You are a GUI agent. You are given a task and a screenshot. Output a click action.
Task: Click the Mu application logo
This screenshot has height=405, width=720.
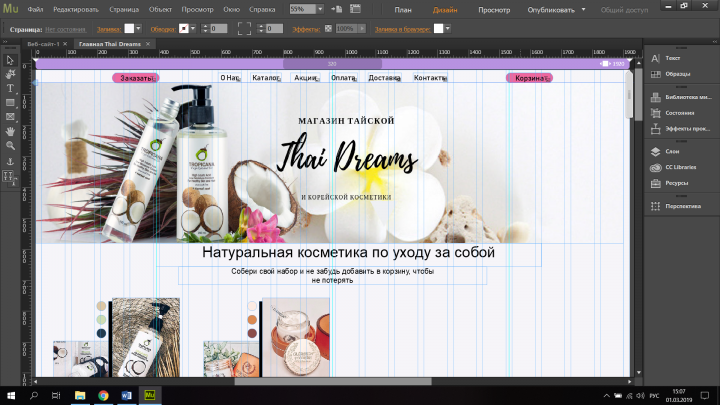[11, 9]
